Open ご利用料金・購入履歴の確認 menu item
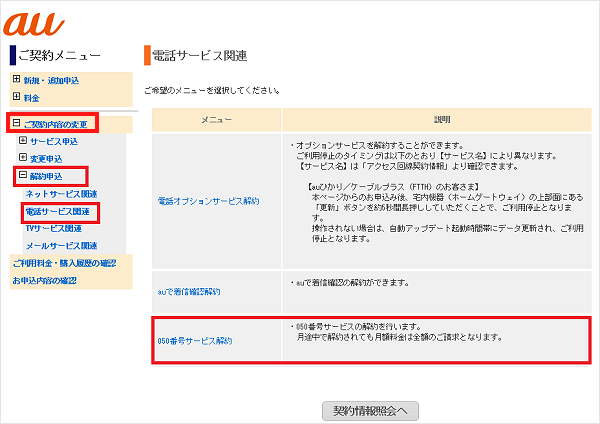The image size is (600, 424). pyautogui.click(x=64, y=263)
